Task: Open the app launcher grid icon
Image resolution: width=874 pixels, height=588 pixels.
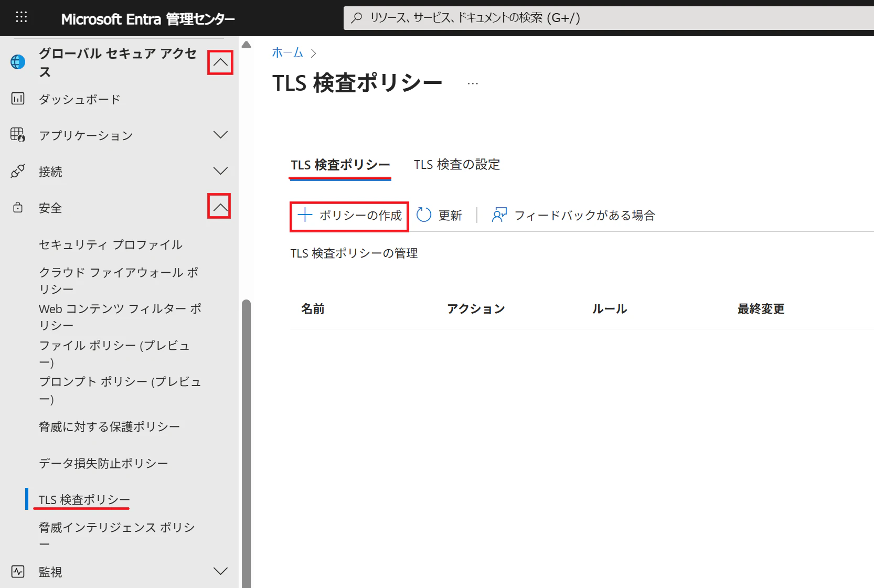Action: pyautogui.click(x=22, y=17)
